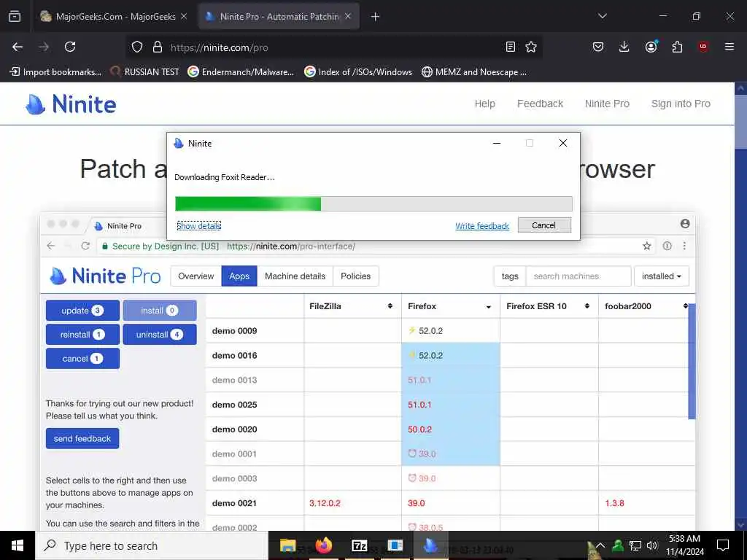Click the demo screenshot Apps tab
Viewport: 747px width, 560px height.
239,276
